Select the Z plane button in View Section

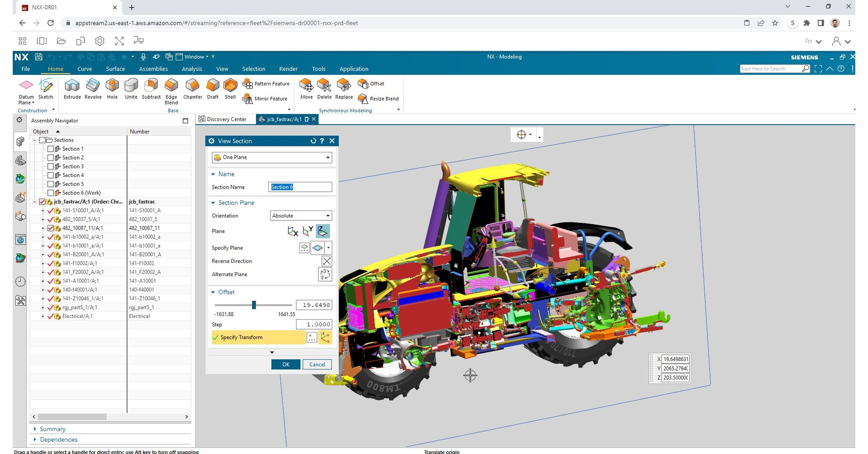(x=323, y=231)
